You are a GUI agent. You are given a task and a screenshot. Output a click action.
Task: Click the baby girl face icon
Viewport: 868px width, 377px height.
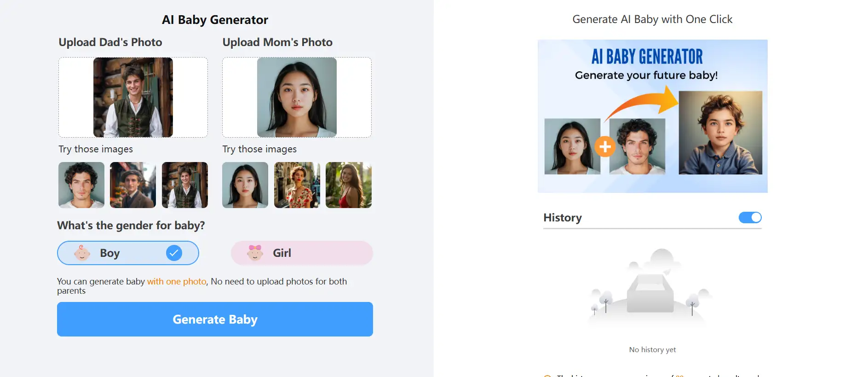pos(255,253)
